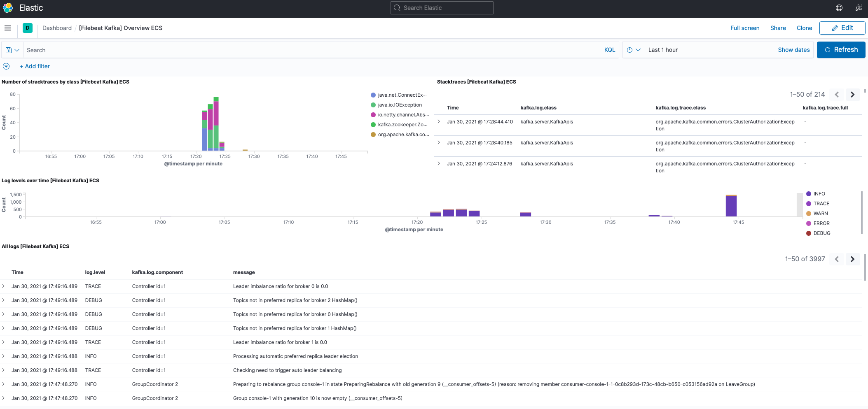Toggle WARN log level legend entry
The image size is (868, 409).
tap(817, 214)
